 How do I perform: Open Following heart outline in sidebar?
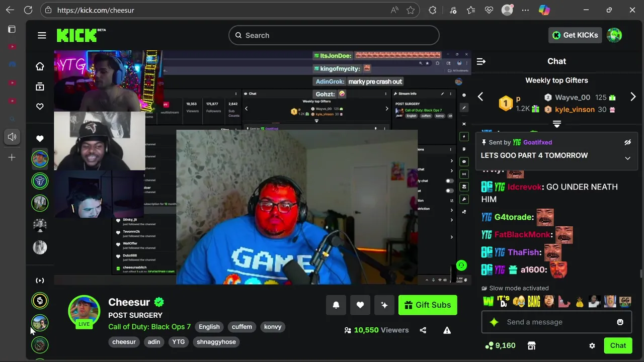point(40,107)
